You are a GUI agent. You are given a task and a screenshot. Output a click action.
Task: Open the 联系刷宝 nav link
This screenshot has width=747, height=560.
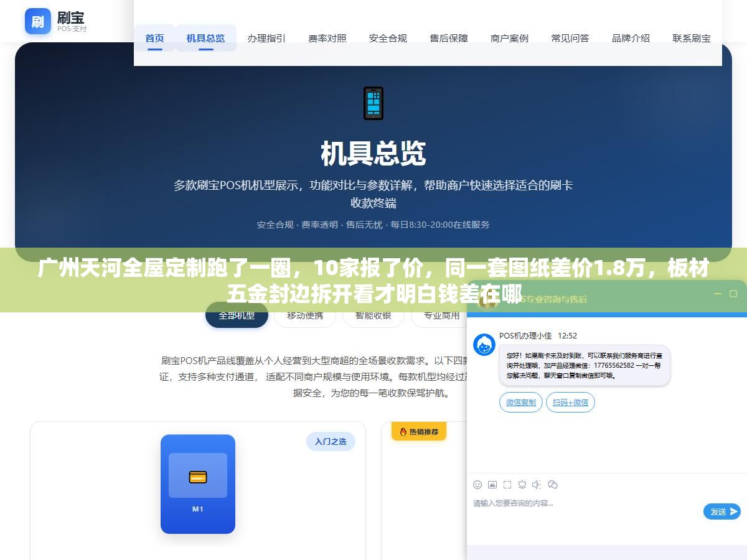pyautogui.click(x=692, y=38)
